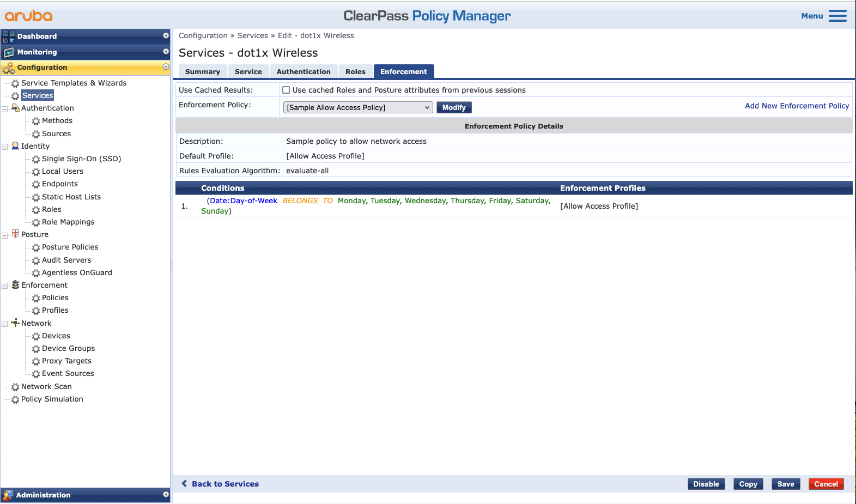Viewport: 856px width, 504px height.
Task: Click the Administration panel icon
Action: (x=8, y=495)
